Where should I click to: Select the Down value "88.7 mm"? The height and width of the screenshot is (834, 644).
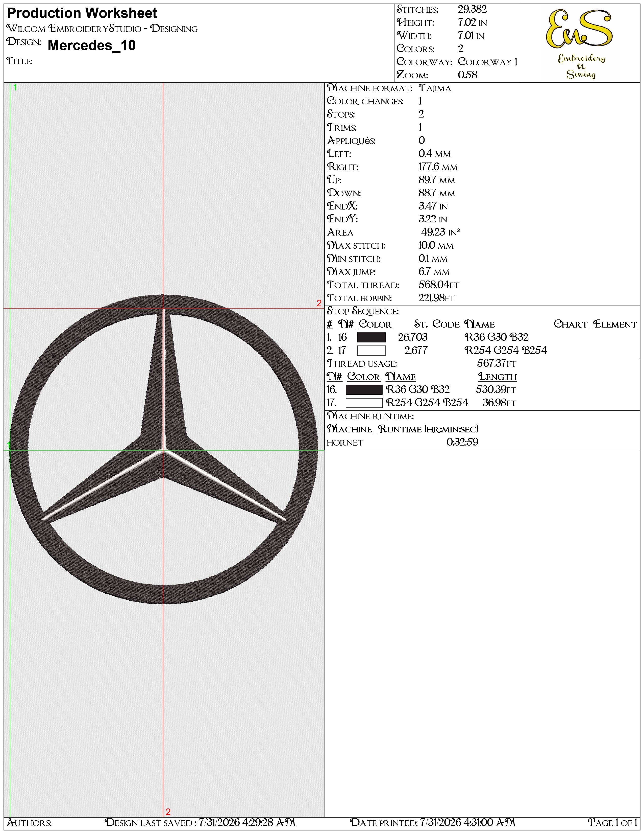click(437, 193)
